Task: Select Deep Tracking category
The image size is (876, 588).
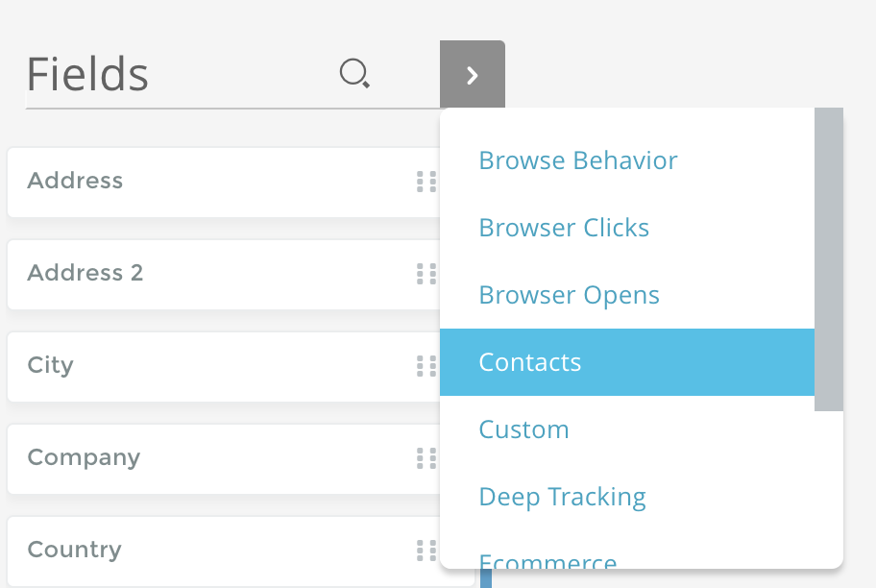Action: pos(562,497)
